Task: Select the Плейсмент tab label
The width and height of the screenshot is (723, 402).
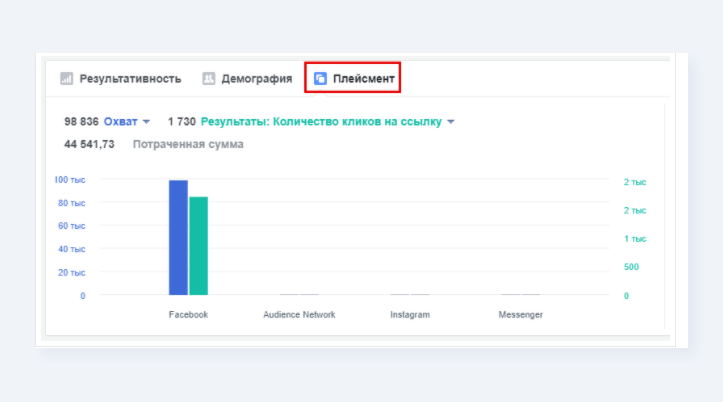Action: pos(364,79)
